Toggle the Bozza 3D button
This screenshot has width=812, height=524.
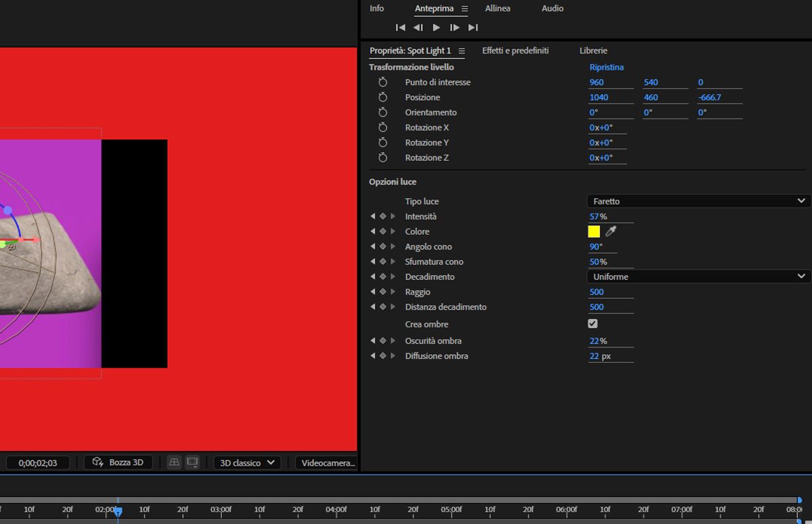coord(118,462)
